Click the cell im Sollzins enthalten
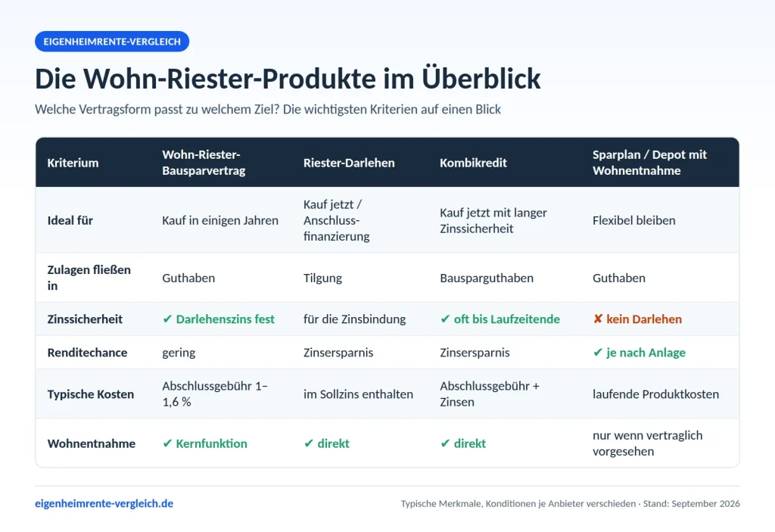This screenshot has height=532, width=775. tap(358, 394)
